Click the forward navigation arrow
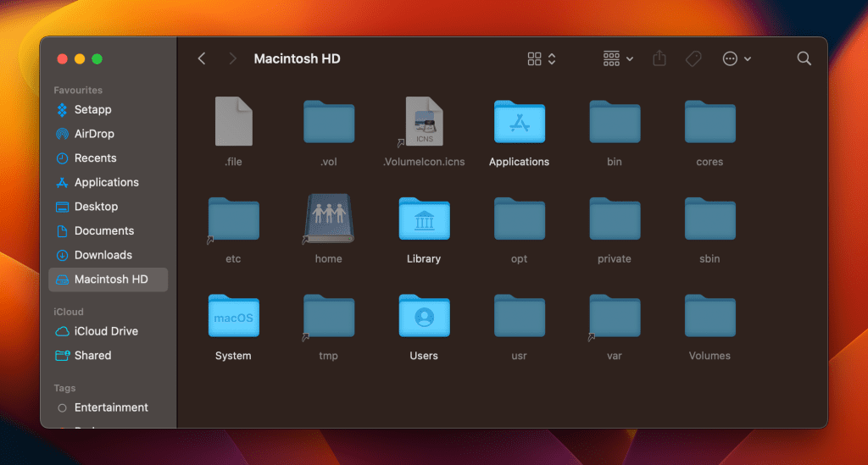This screenshot has width=868, height=465. [232, 58]
